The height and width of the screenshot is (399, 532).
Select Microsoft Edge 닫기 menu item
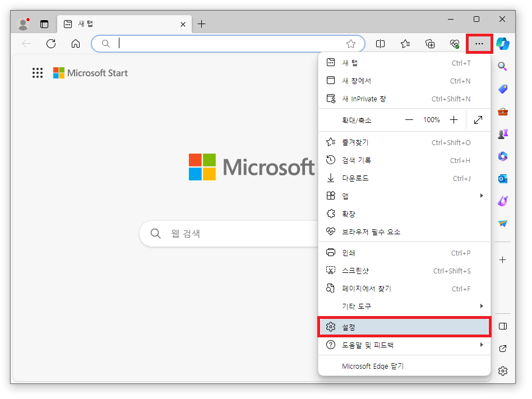point(404,366)
